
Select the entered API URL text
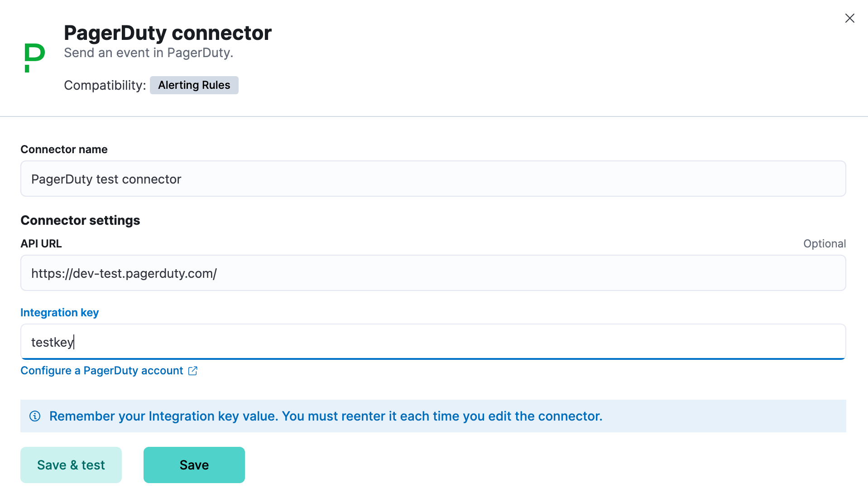point(124,273)
